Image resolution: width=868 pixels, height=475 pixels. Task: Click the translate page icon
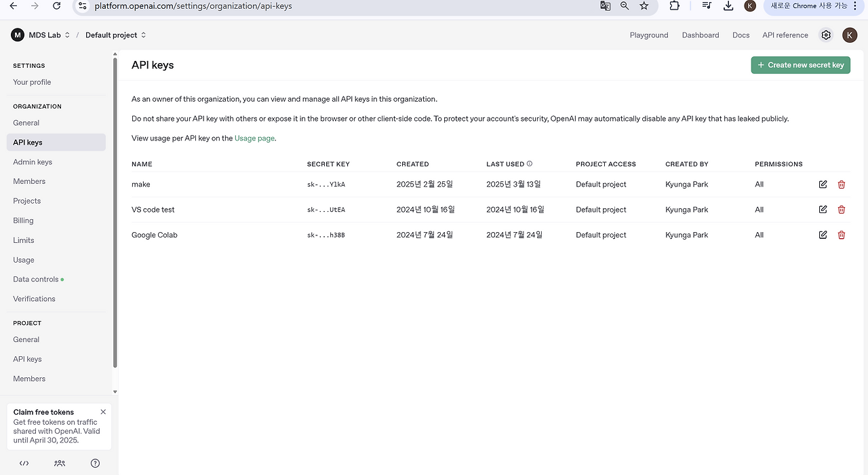(605, 6)
